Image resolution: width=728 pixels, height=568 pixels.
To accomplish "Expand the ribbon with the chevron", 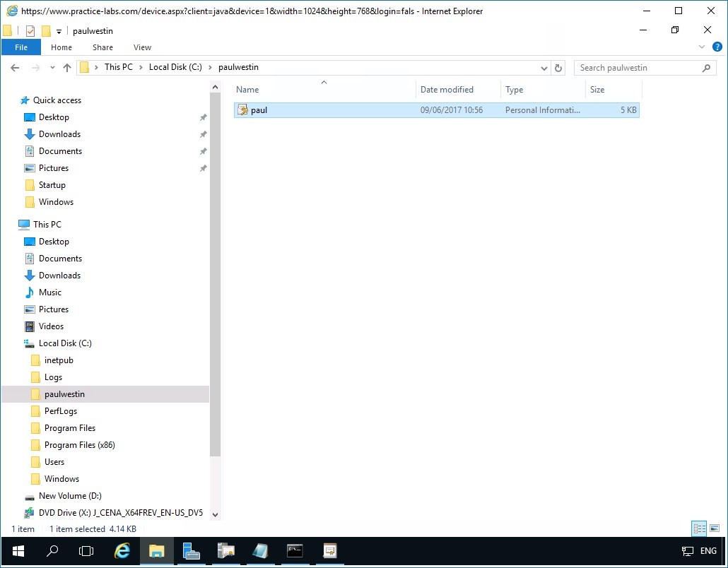I will pos(702,47).
